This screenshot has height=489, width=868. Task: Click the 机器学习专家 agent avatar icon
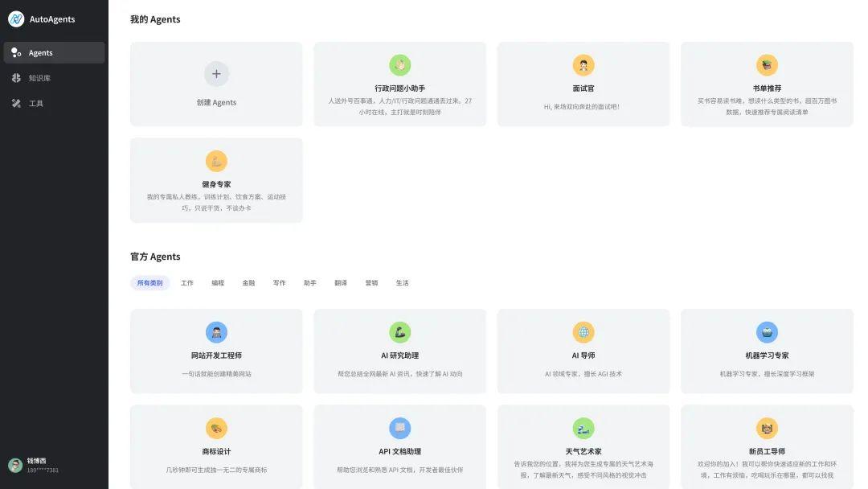pyautogui.click(x=767, y=331)
